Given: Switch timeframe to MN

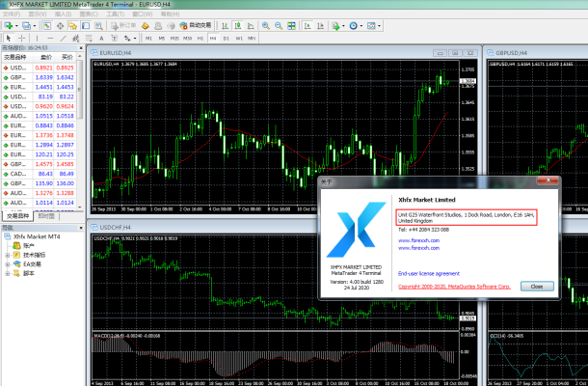Looking at the screenshot, I should [x=252, y=39].
